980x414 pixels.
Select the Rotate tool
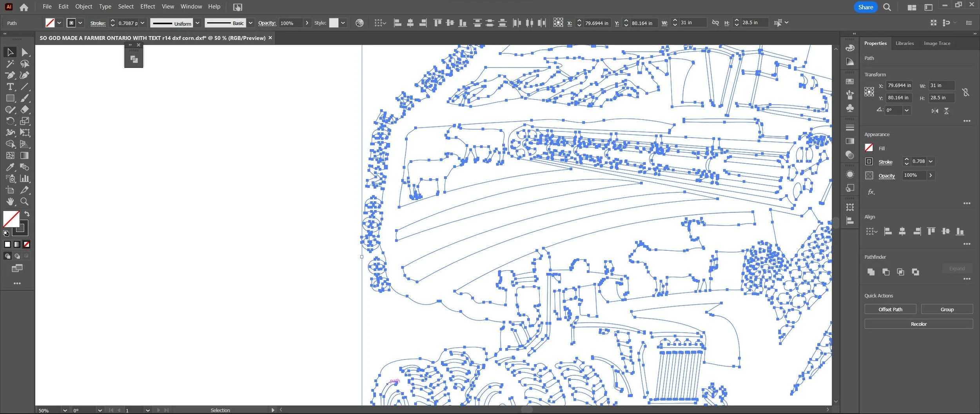[x=10, y=121]
